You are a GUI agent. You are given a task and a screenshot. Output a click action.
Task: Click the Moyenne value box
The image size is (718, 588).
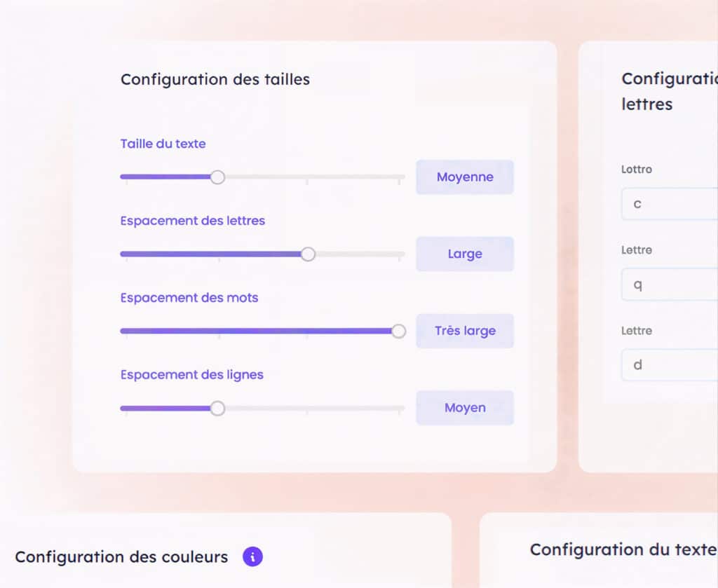click(x=464, y=177)
